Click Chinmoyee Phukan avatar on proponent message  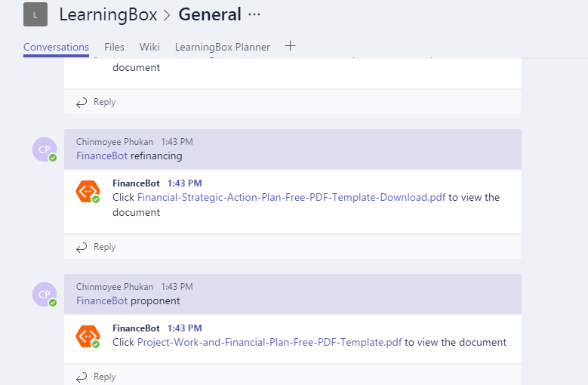(45, 294)
